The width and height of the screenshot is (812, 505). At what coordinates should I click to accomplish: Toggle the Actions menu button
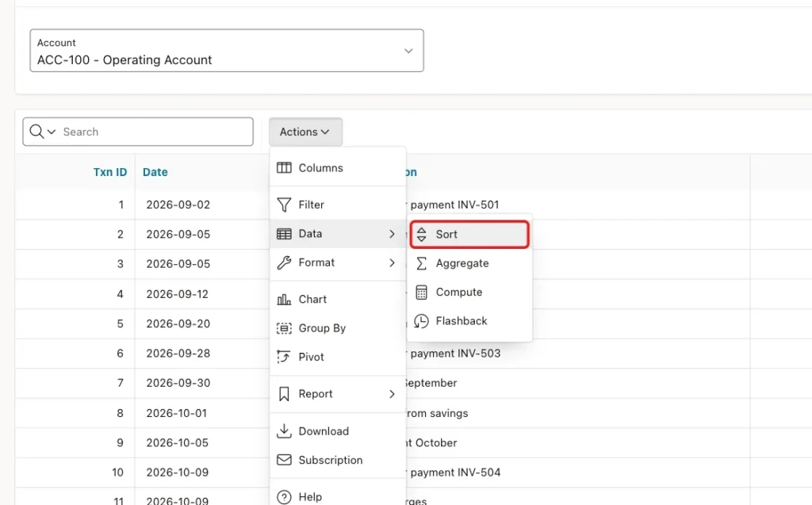pos(305,132)
